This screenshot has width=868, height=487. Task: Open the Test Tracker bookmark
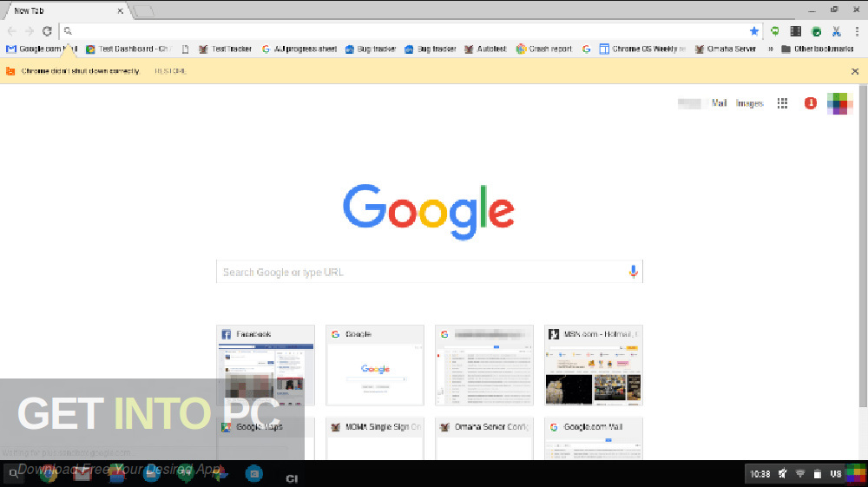[226, 49]
